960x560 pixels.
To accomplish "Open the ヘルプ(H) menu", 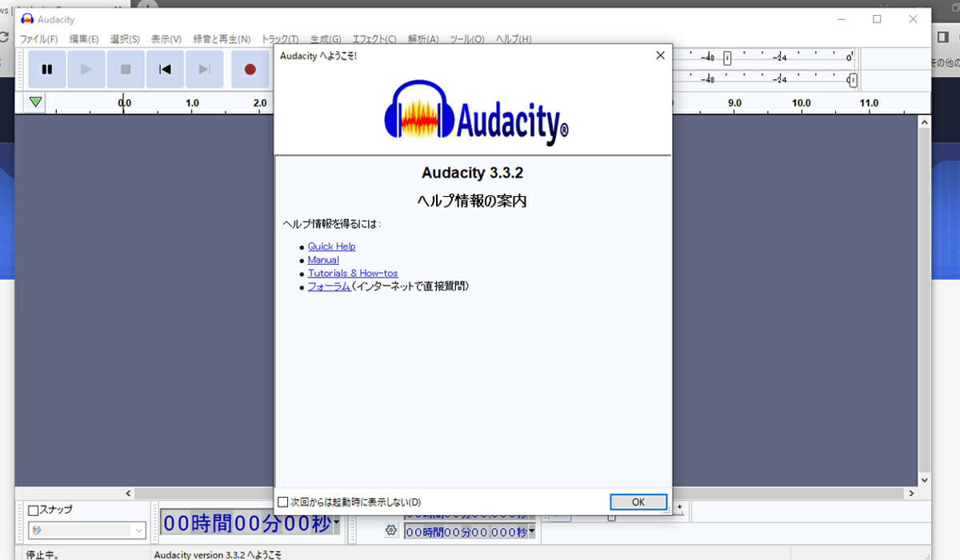I will click(514, 39).
